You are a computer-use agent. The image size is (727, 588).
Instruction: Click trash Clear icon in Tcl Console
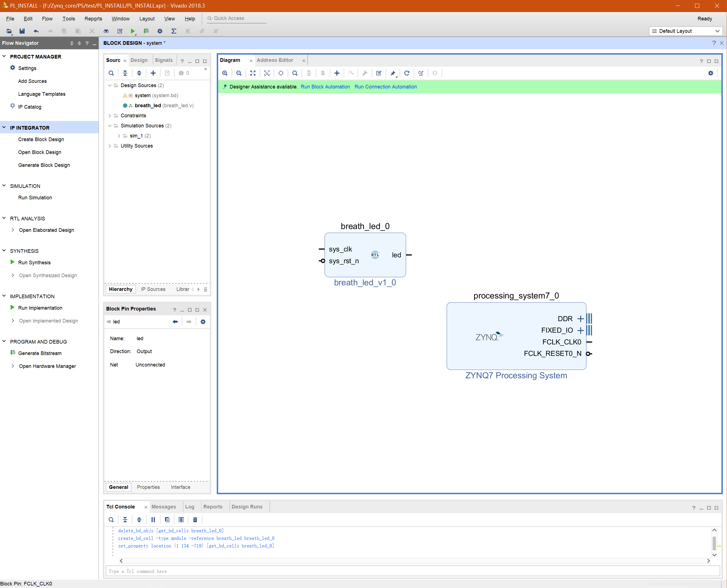click(195, 520)
